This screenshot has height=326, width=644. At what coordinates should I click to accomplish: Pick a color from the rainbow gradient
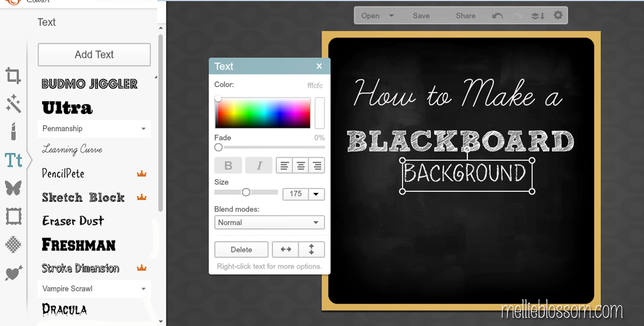point(262,112)
